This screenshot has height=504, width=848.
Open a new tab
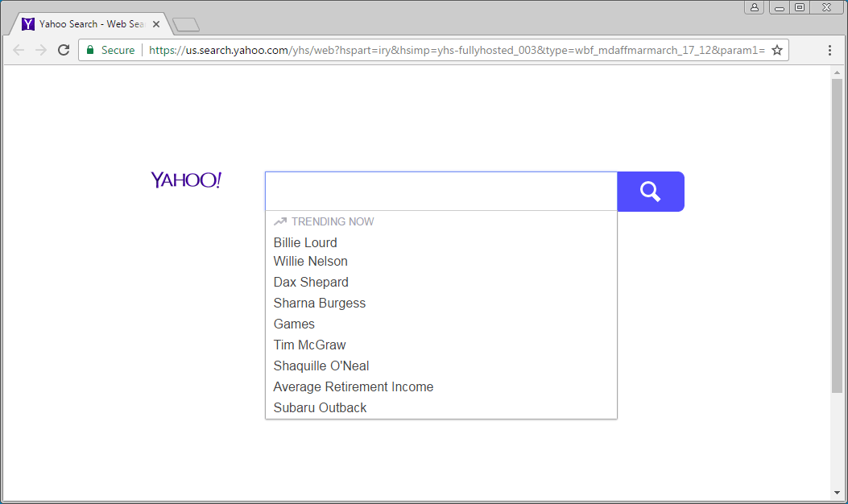186,25
